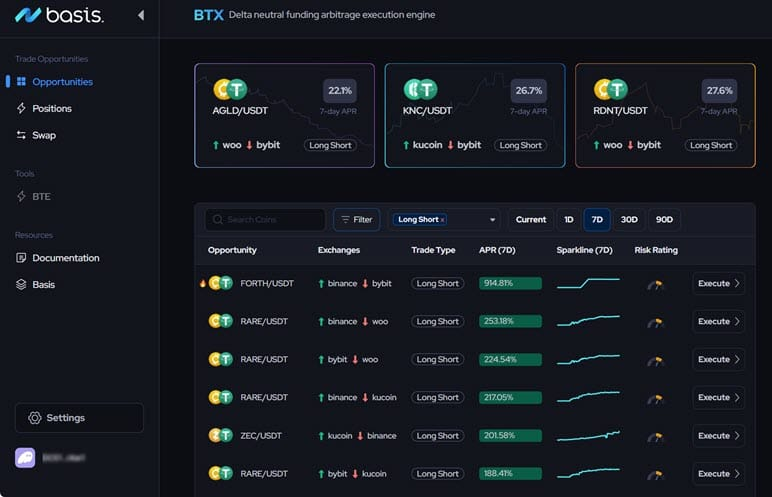Click the FORTH/USDT sparkline chart
The image size is (772, 497).
588,283
